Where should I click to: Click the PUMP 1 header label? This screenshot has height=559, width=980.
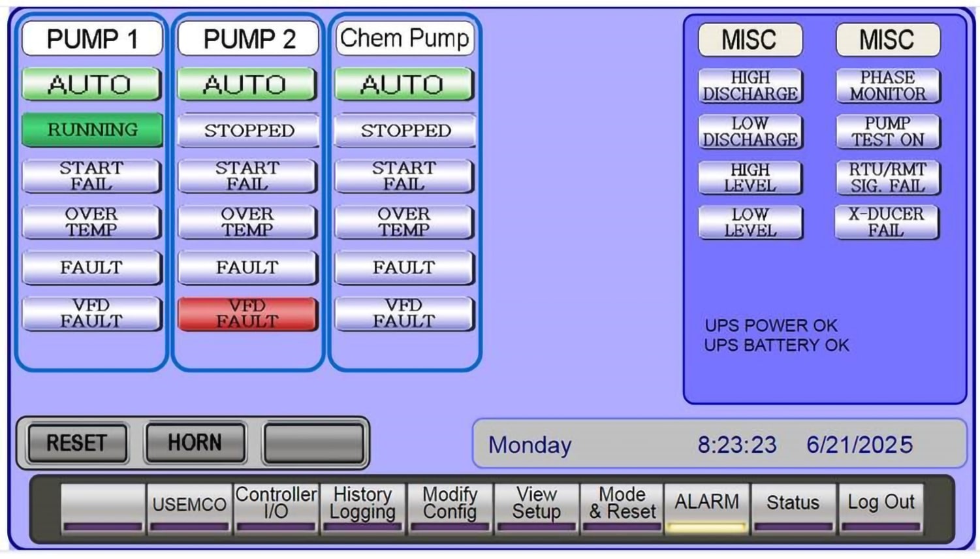[x=92, y=39]
